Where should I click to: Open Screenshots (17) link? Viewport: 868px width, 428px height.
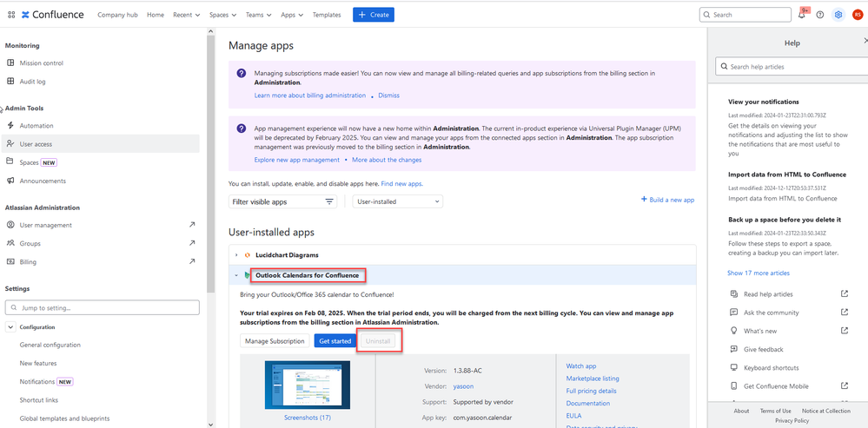308,418
